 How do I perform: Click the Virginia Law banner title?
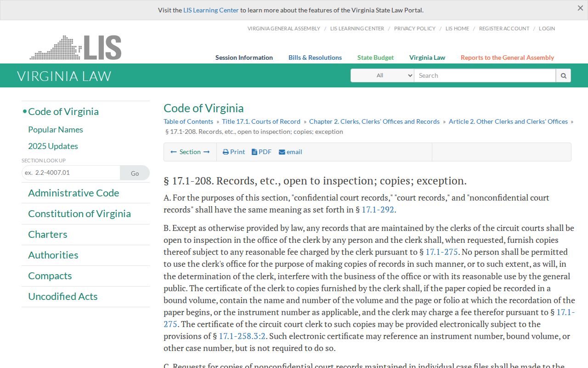tap(64, 76)
